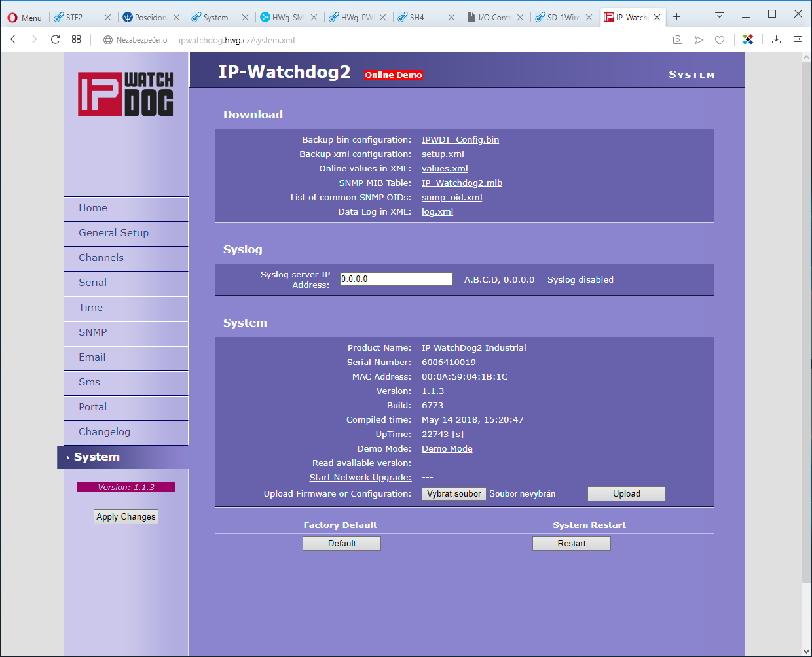Open the Email settings page
The image size is (812, 657).
click(126, 357)
